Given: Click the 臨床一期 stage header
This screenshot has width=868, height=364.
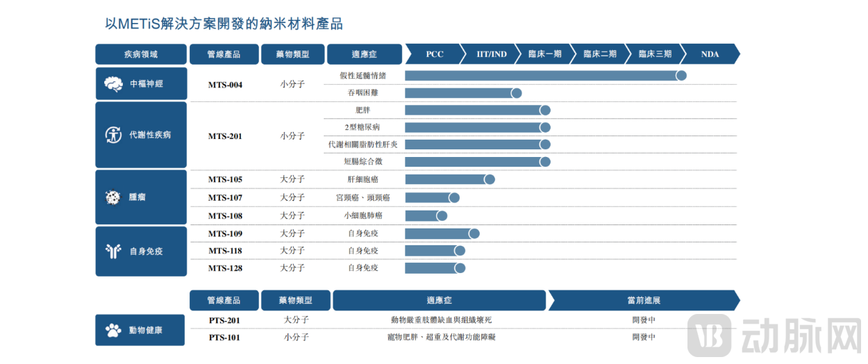Looking at the screenshot, I should [x=545, y=54].
